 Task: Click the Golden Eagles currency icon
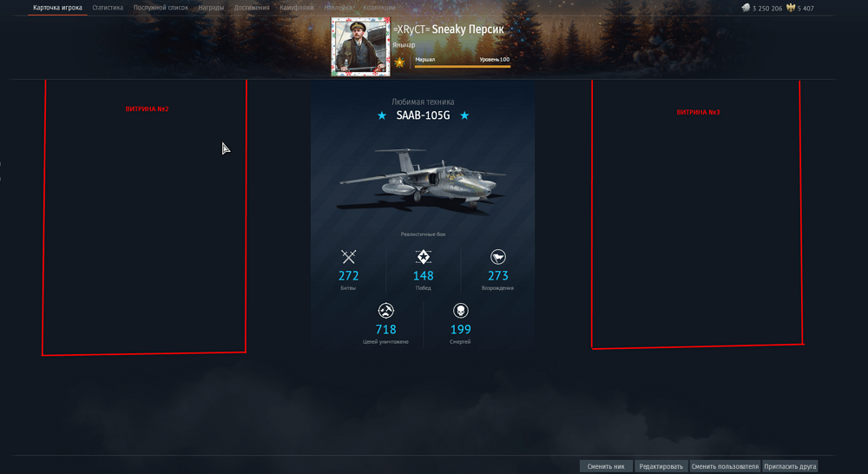pos(791,8)
